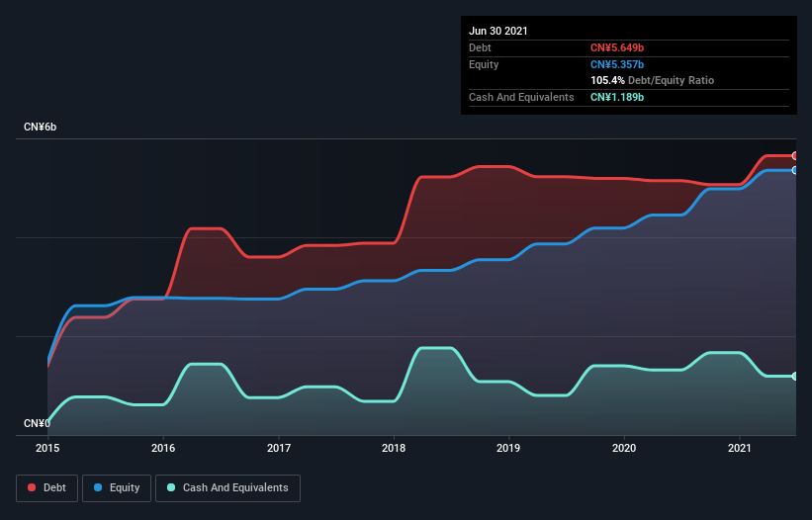Image resolution: width=812 pixels, height=520 pixels.
Task: Toggle the Debt series legend button
Action: point(47,488)
